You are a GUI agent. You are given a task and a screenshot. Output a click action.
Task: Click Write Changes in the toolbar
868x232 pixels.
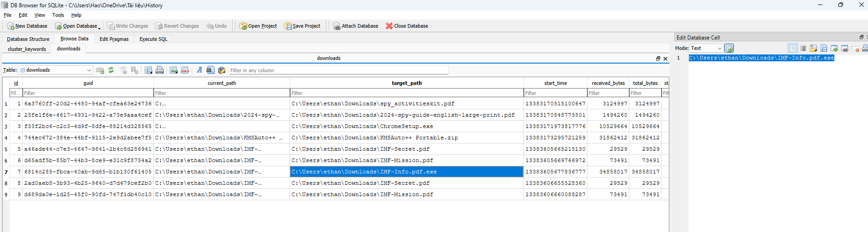point(127,26)
